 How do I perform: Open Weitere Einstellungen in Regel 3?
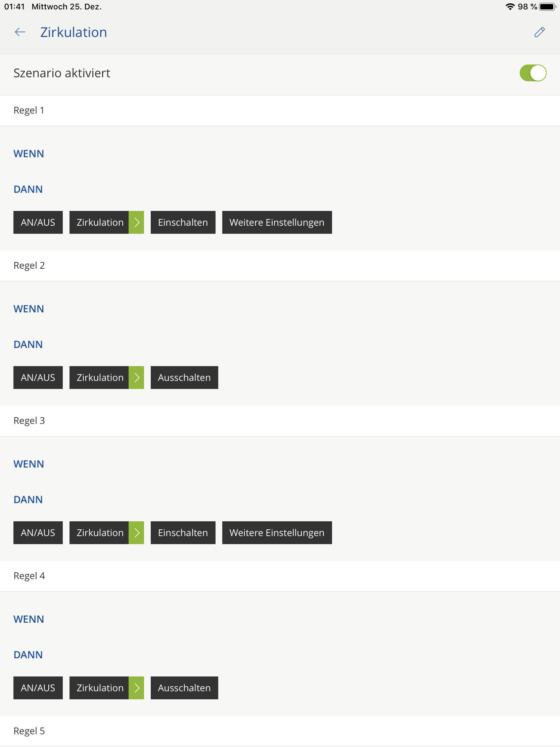[x=276, y=533]
